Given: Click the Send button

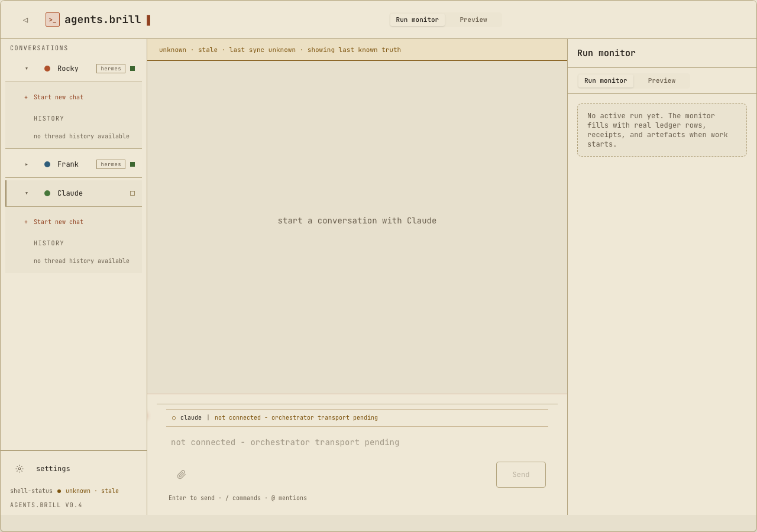Looking at the screenshot, I should (521, 475).
